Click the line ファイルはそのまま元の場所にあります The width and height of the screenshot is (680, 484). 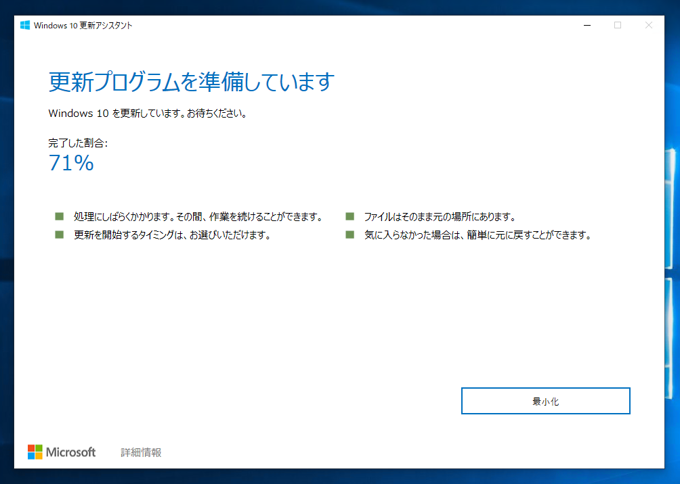click(x=440, y=217)
